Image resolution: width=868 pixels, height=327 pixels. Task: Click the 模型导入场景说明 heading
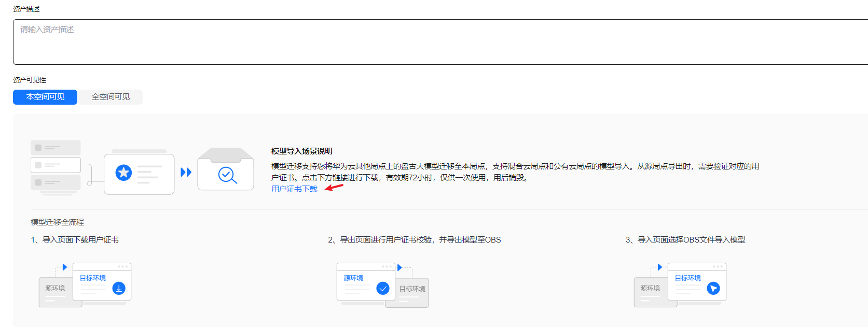coord(302,151)
